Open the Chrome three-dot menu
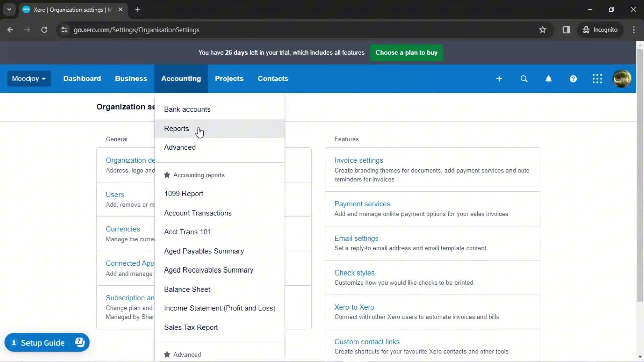Screen dimensions: 644x362 (x=634, y=30)
